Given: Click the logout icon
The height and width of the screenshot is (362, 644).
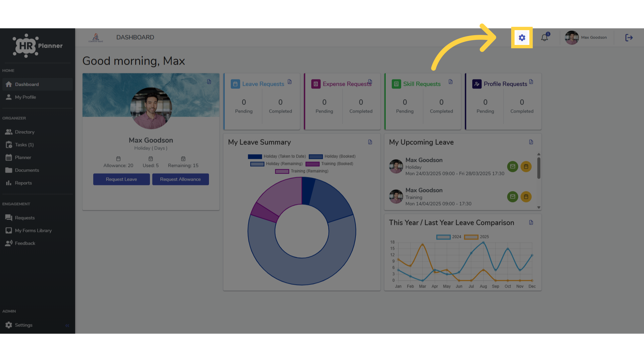Looking at the screenshot, I should click(629, 38).
